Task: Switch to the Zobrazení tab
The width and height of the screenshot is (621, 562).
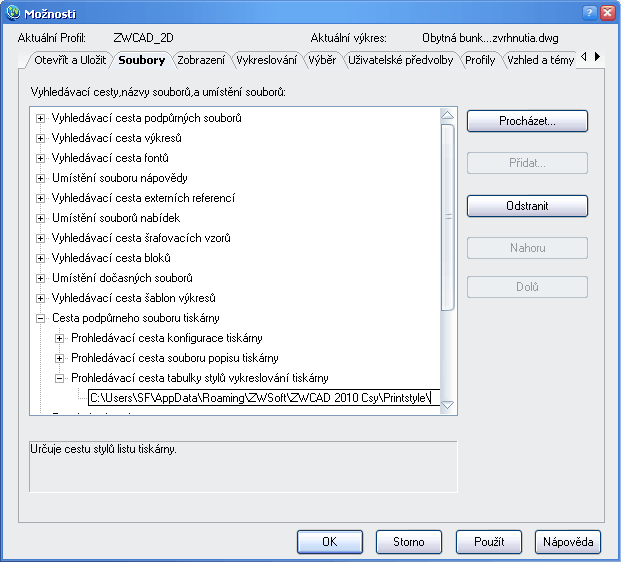Action: pos(200,60)
